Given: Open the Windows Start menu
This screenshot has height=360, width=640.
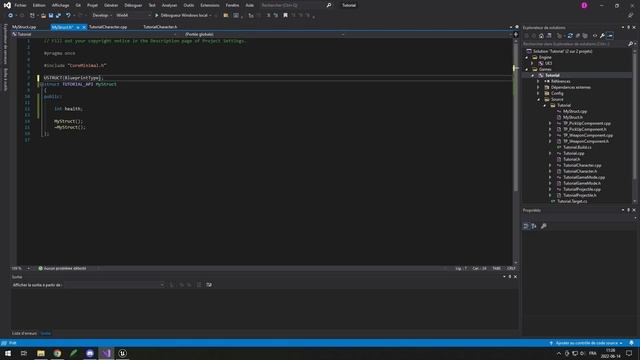Looking at the screenshot, I should point(8,353).
